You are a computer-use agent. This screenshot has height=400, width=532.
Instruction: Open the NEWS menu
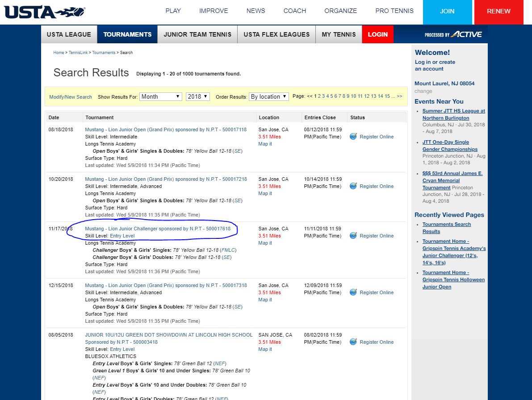(x=256, y=11)
